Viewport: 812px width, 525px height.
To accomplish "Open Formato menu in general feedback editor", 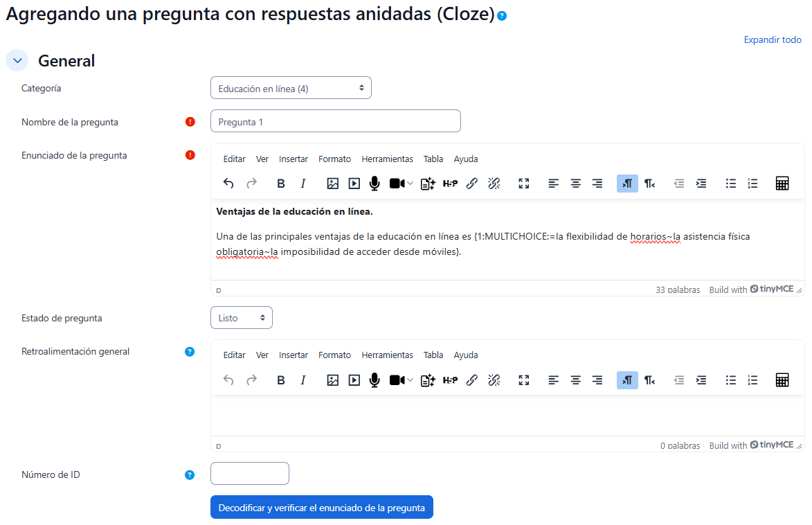I will pos(334,355).
